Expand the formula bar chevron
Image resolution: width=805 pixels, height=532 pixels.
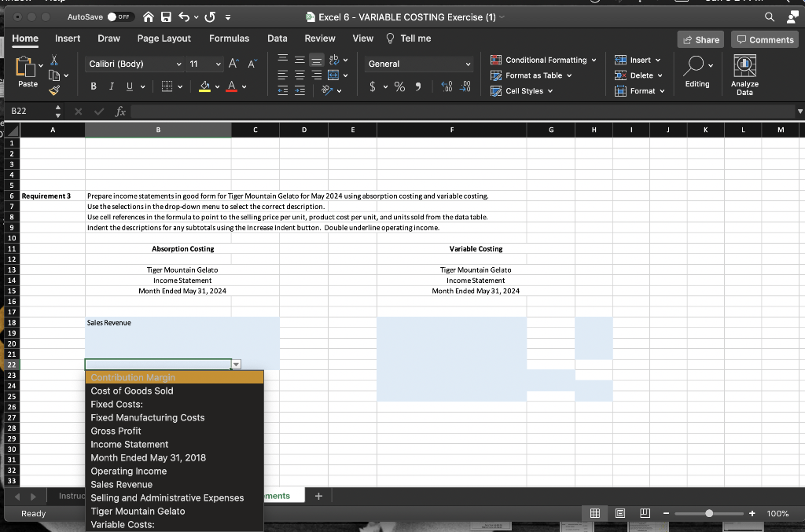pyautogui.click(x=799, y=112)
